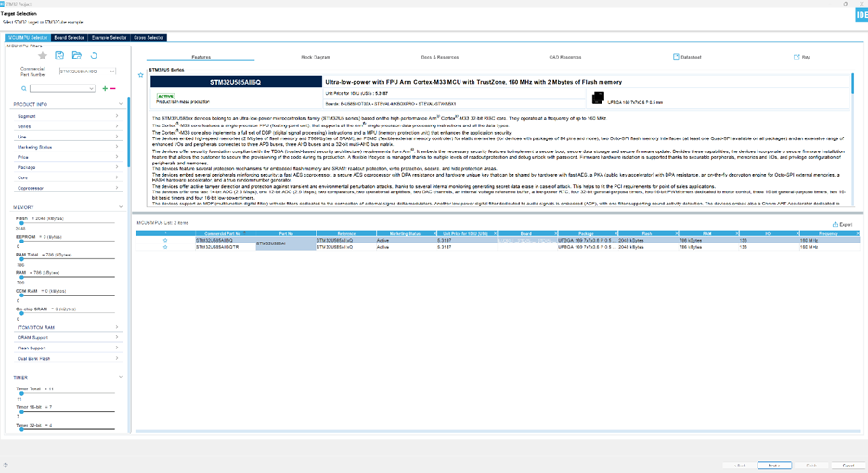Screen dimensions: 868x473
Task: Sort by Frequency column header
Action: 829,234
